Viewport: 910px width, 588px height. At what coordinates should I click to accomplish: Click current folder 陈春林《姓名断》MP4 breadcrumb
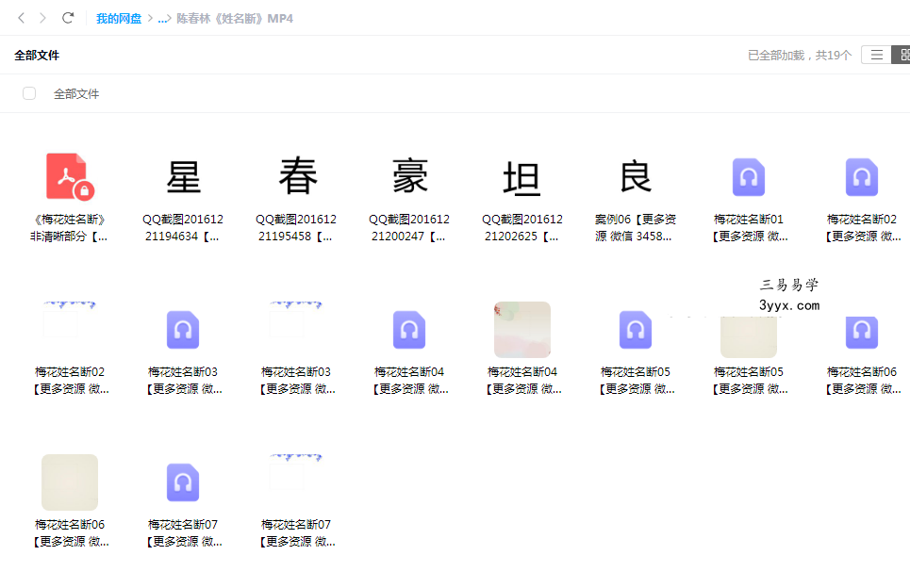point(235,19)
